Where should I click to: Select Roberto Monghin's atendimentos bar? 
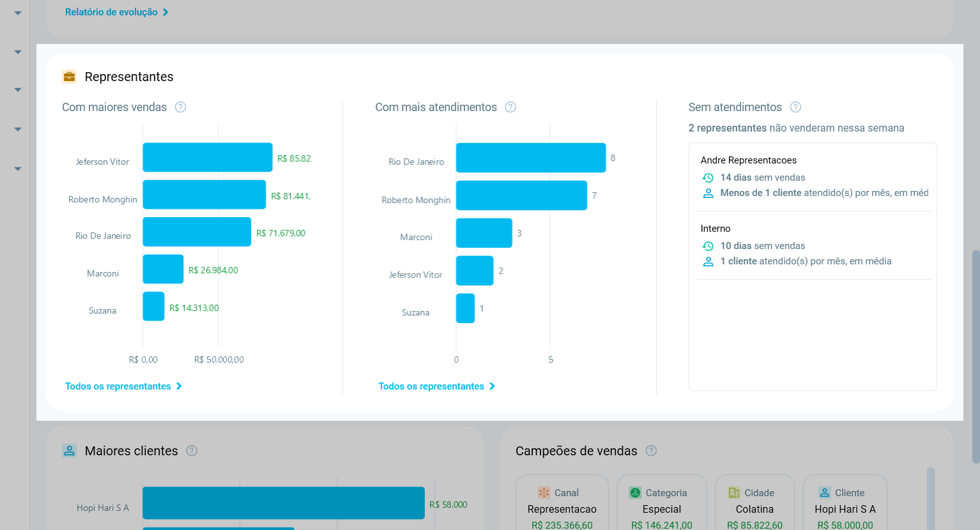[521, 195]
